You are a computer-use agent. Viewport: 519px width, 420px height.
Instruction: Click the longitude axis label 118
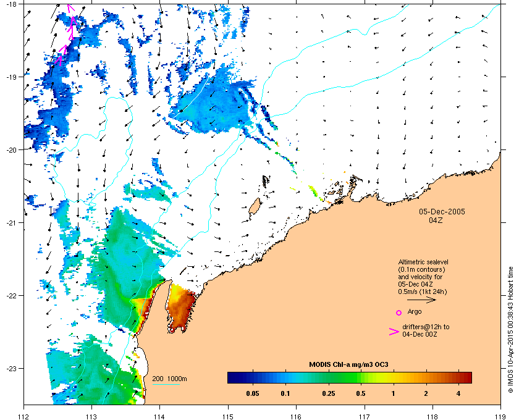tap(432, 417)
